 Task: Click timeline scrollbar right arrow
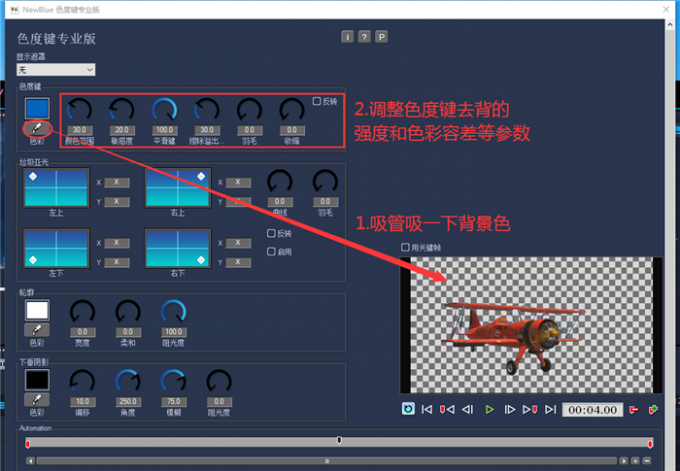[623, 461]
